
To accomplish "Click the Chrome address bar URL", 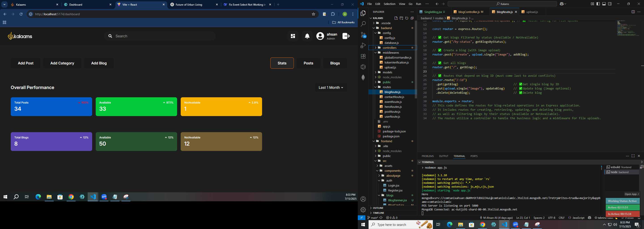I will tap(57, 14).
